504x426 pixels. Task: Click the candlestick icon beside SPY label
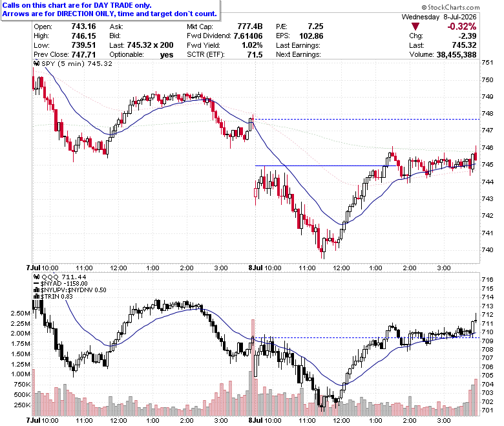(x=37, y=63)
